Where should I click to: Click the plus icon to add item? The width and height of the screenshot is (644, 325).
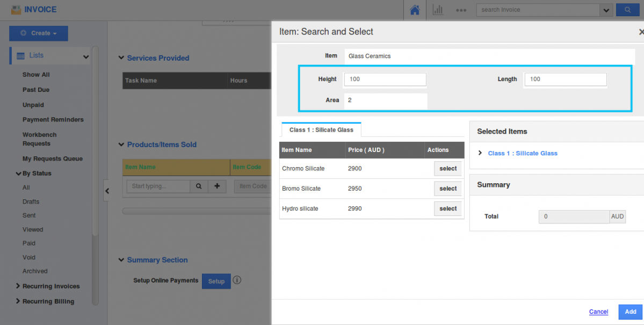tap(217, 186)
